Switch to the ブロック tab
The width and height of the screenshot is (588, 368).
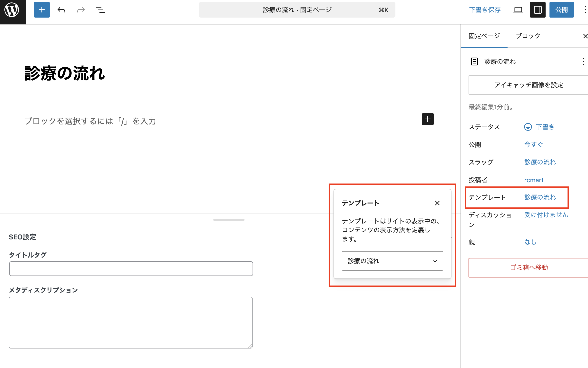(528, 36)
